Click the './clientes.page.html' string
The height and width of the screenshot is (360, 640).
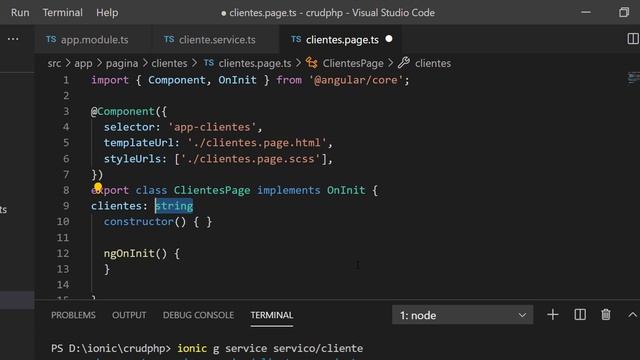pyautogui.click(x=257, y=143)
